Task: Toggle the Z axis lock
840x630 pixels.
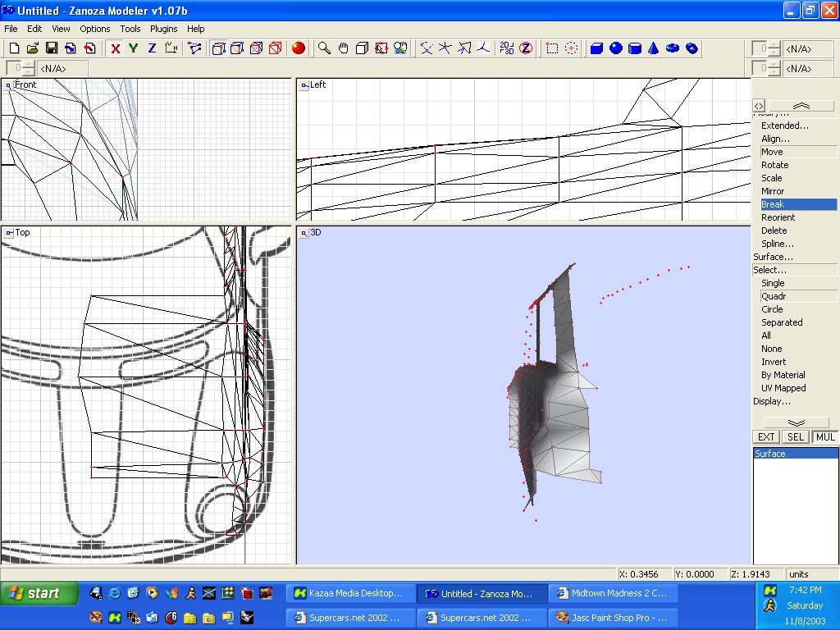Action: click(152, 48)
